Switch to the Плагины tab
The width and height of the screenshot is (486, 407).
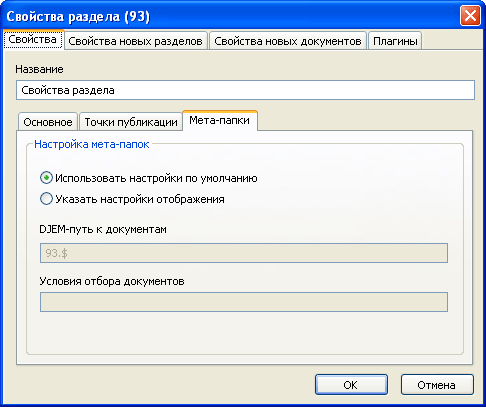395,41
